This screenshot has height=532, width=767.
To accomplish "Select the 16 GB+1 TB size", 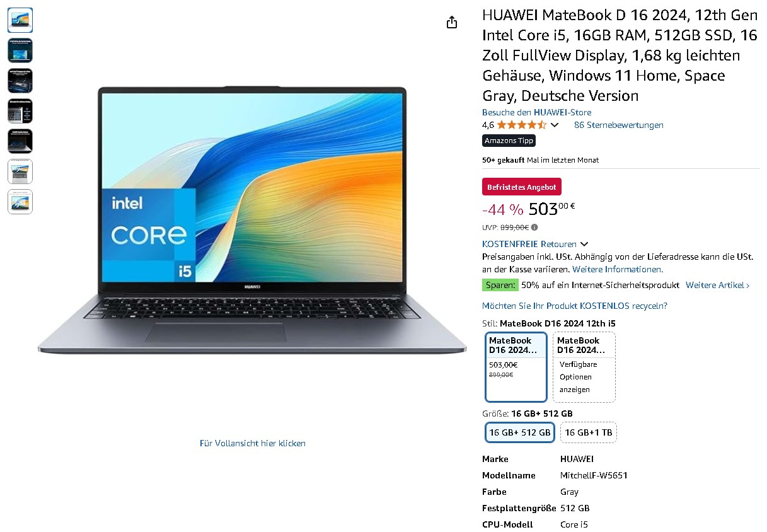I will pyautogui.click(x=589, y=432).
